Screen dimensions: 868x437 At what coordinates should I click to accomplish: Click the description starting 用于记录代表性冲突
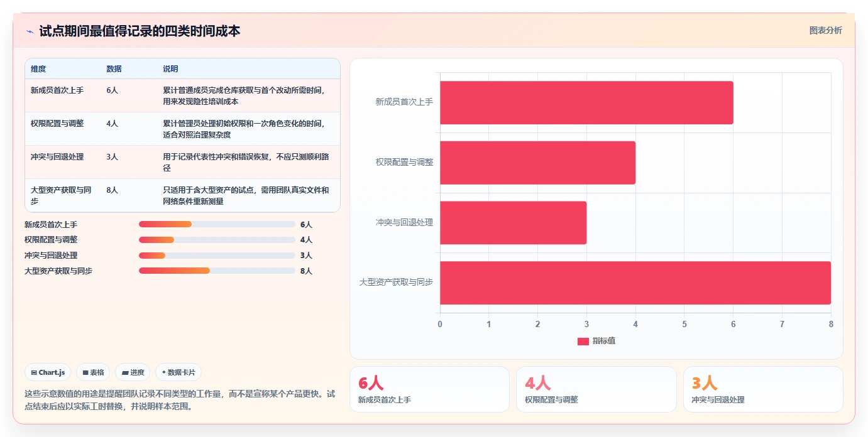pyautogui.click(x=246, y=162)
